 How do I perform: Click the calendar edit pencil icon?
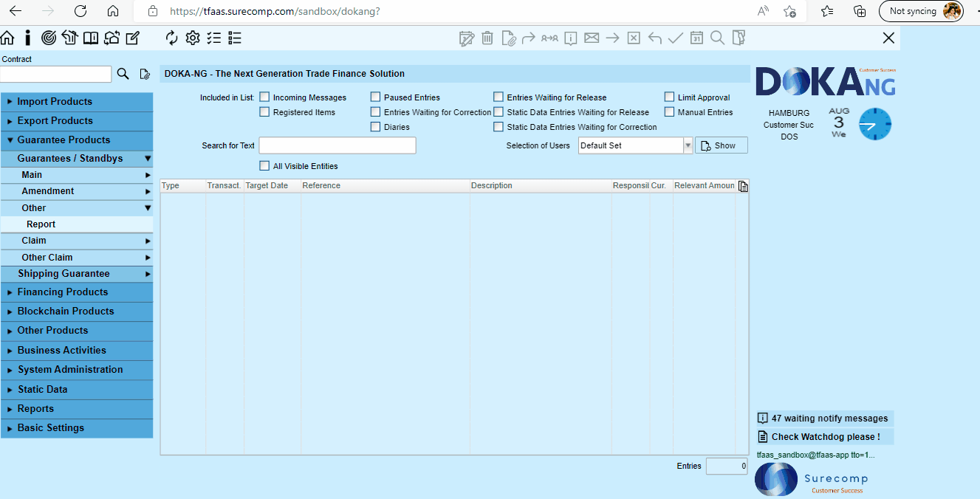[467, 38]
